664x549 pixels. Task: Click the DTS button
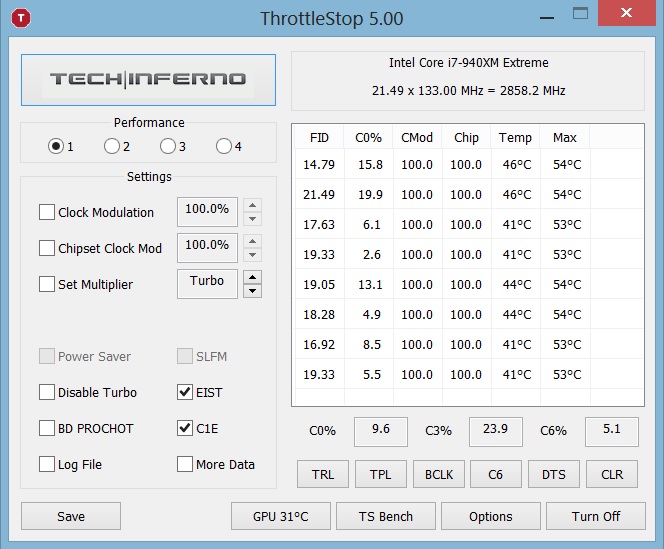click(x=553, y=474)
